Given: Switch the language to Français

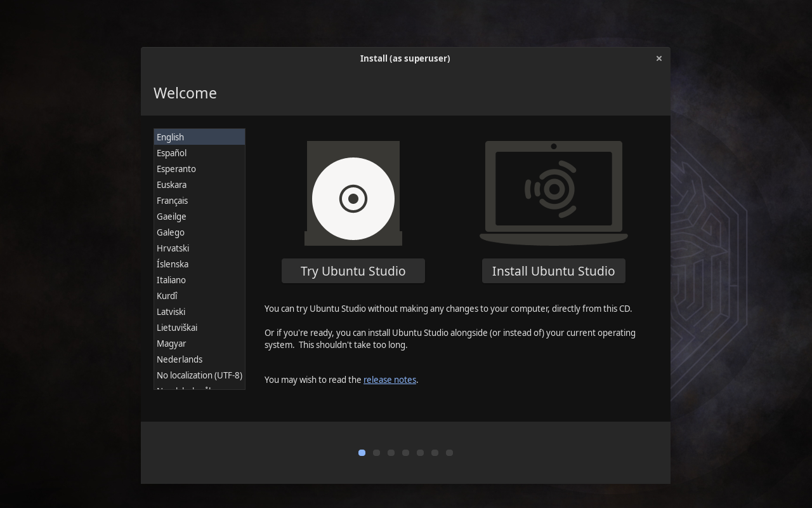Looking at the screenshot, I should pyautogui.click(x=173, y=201).
